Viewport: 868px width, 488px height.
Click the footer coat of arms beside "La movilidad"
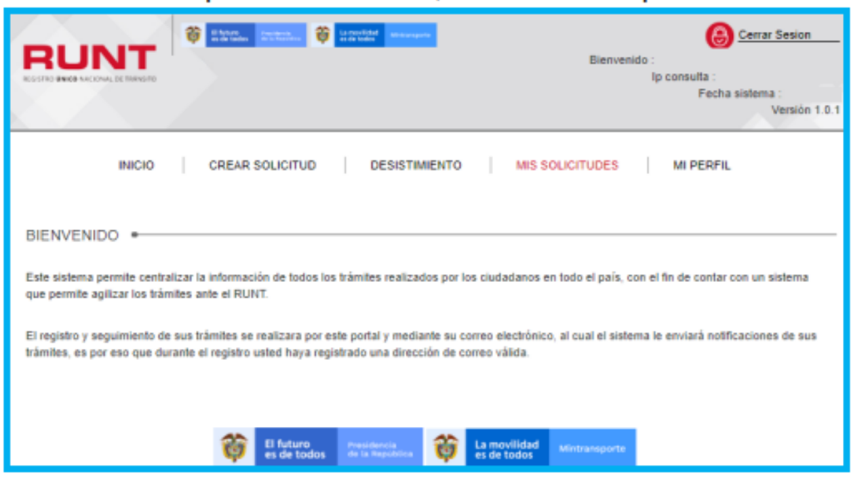pos(446,447)
